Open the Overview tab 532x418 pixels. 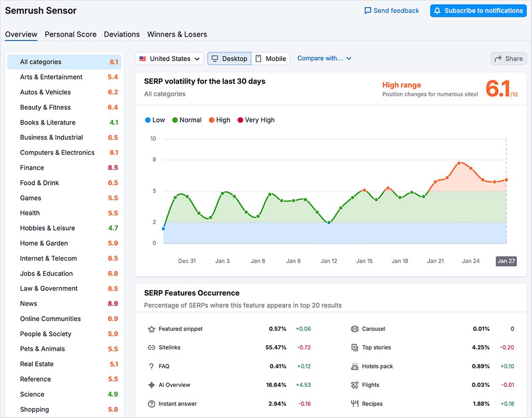[21, 35]
